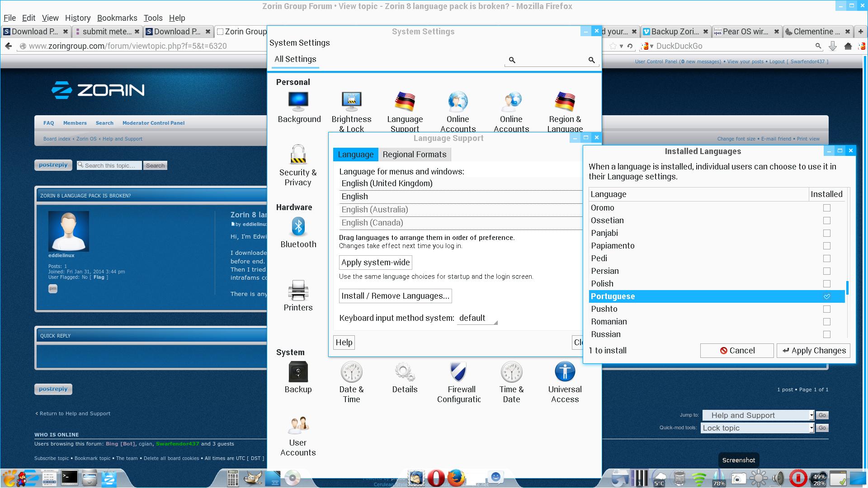This screenshot has height=488, width=868.
Task: Open the Printers settings icon
Action: click(298, 291)
